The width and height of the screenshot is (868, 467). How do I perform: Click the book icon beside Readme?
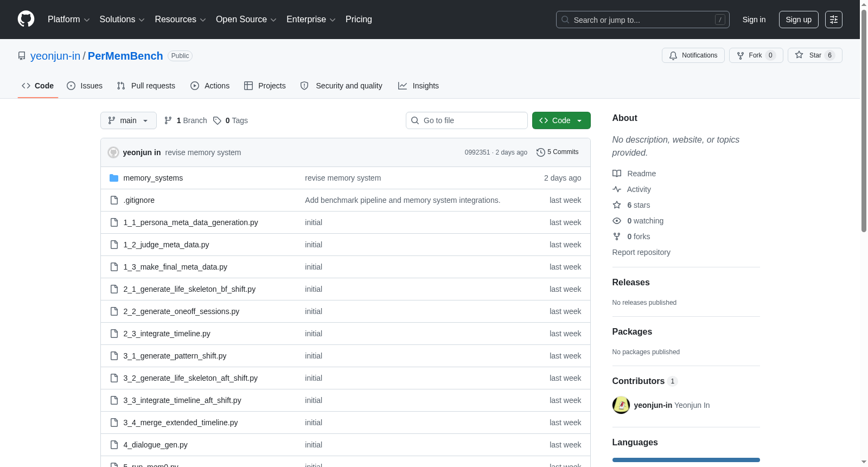617,174
